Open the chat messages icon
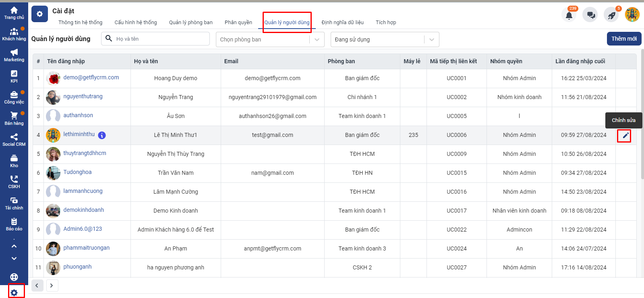Image resolution: width=644 pixels, height=298 pixels. [591, 15]
